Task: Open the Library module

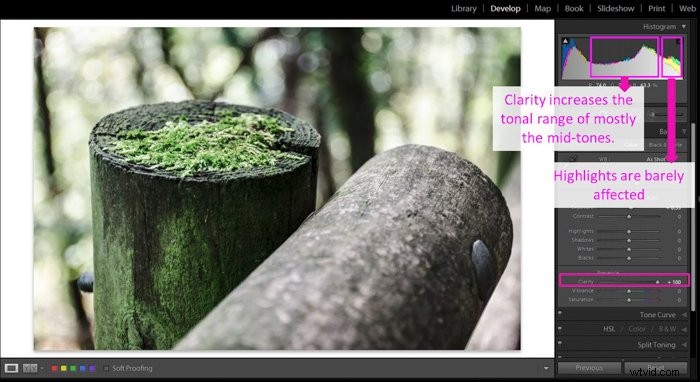Action: [463, 8]
